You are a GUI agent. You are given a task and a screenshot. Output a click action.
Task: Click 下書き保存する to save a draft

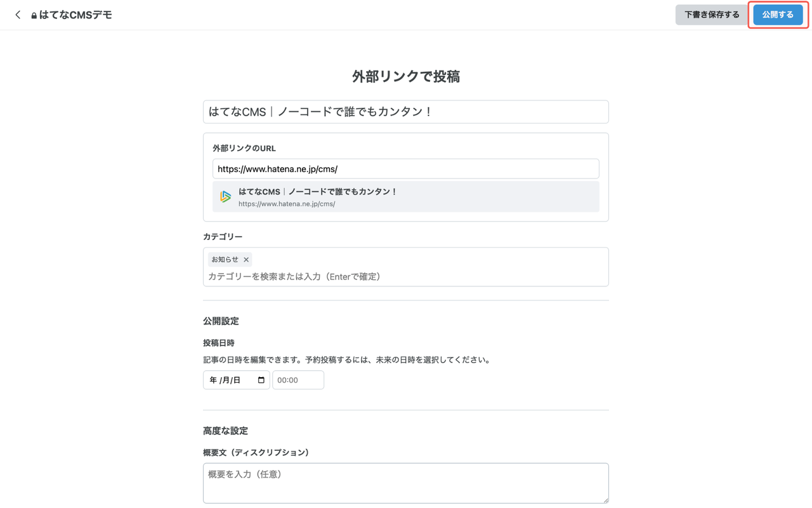pyautogui.click(x=711, y=14)
